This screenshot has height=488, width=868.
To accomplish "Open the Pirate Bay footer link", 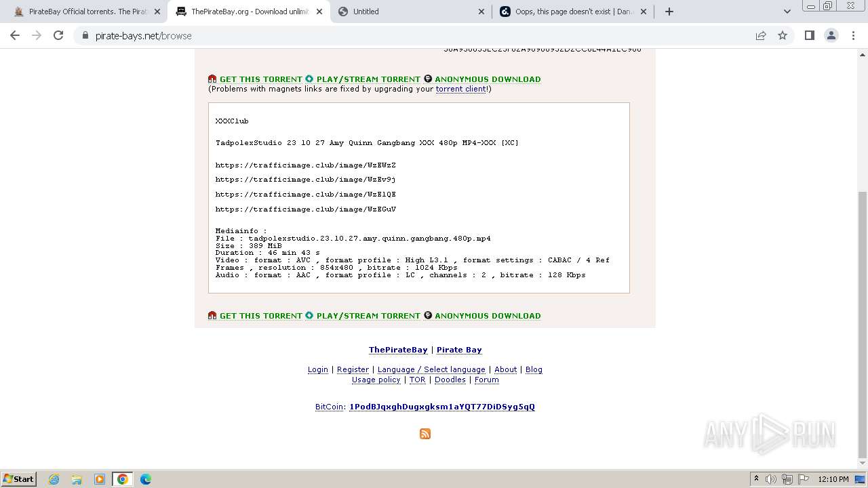I will (459, 350).
